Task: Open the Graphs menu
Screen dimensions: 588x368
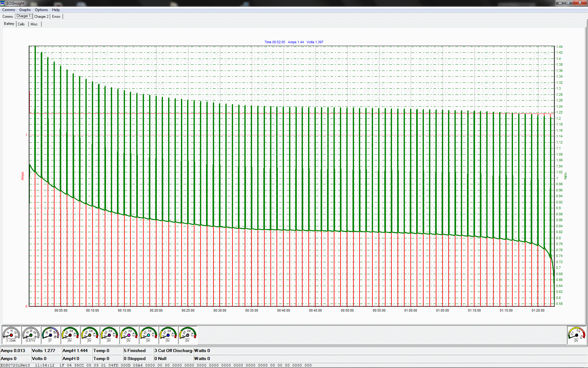Action: (x=25, y=10)
